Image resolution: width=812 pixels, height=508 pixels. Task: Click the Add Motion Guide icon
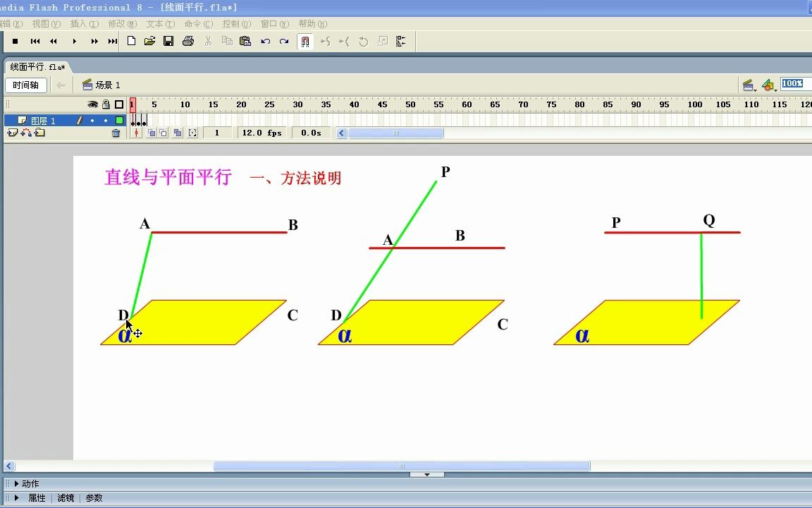pos(25,132)
